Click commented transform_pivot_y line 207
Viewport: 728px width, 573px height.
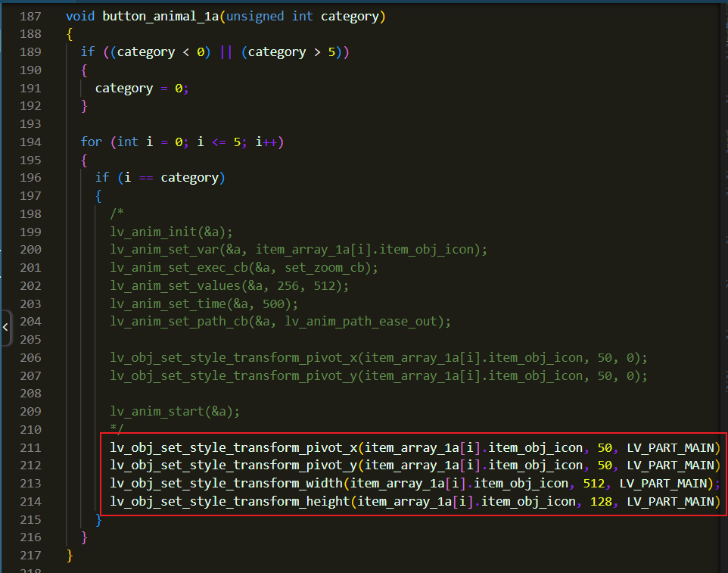point(378,376)
